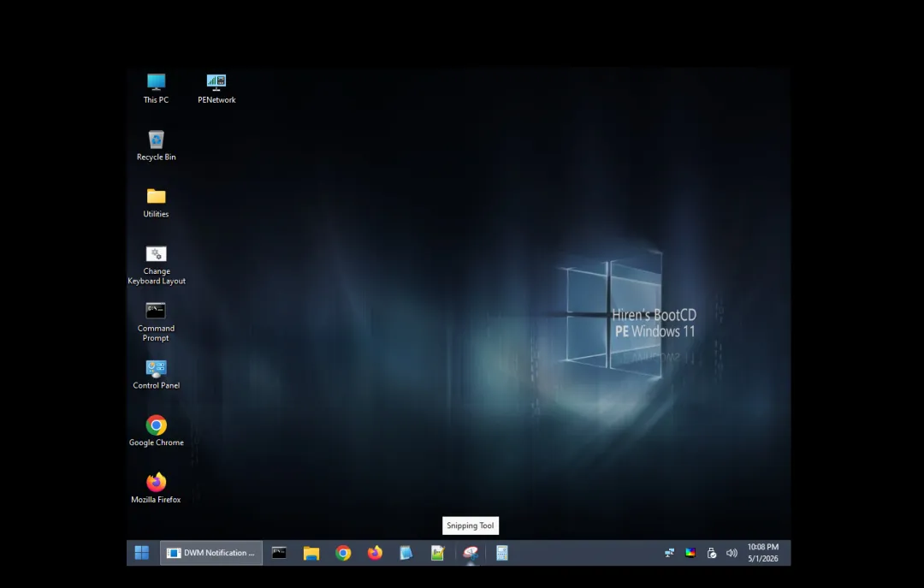Viewport: 924px width, 588px height.
Task: Launch Firefox from the taskbar
Action: 375,553
